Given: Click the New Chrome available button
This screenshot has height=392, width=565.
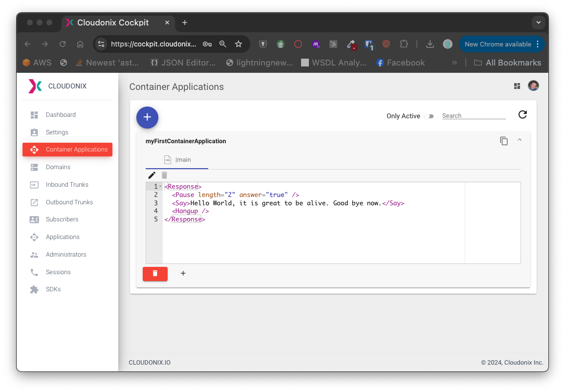Looking at the screenshot, I should coord(498,44).
